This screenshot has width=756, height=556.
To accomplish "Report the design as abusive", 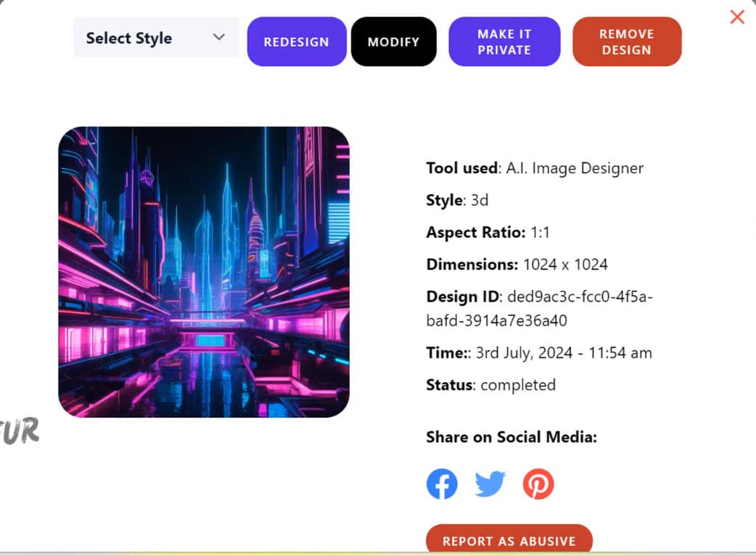I will 509,540.
